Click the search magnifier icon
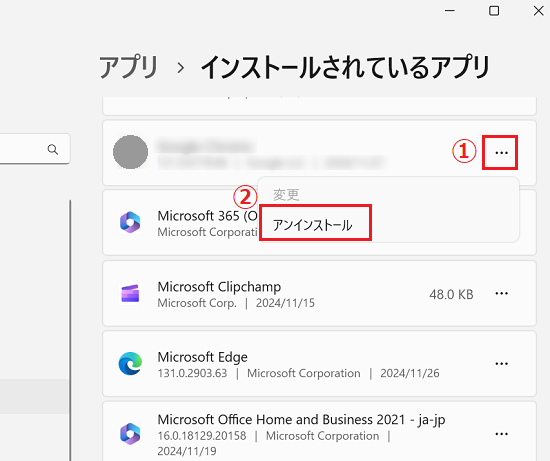 coord(53,149)
